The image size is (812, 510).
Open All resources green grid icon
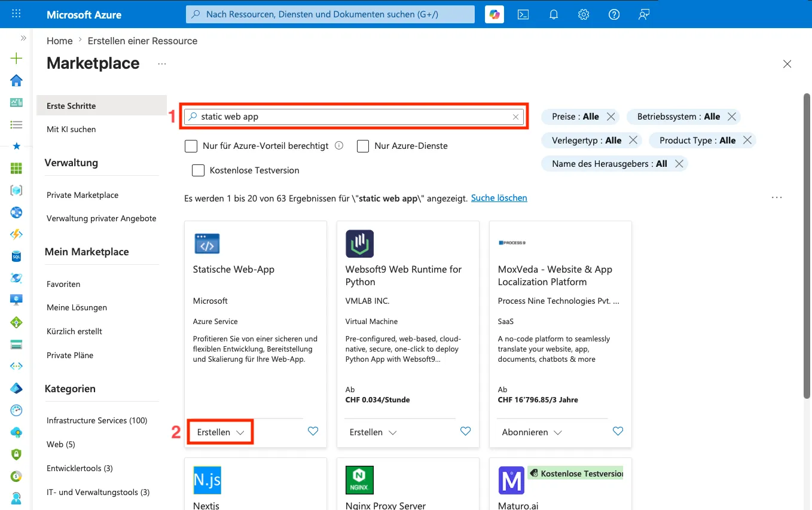tap(17, 169)
